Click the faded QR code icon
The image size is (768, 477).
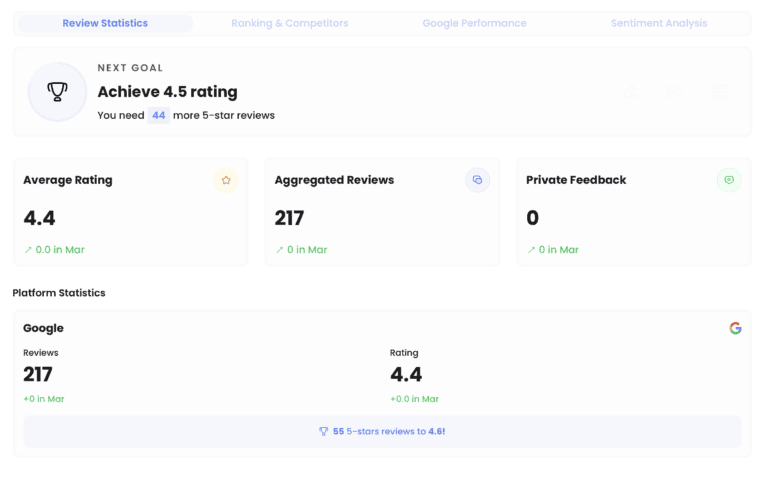(x=720, y=92)
